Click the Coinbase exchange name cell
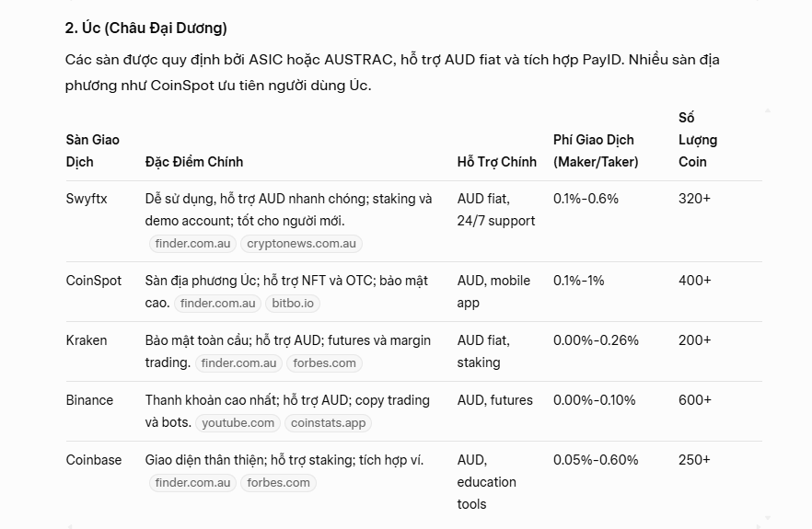This screenshot has width=812, height=529. (94, 460)
